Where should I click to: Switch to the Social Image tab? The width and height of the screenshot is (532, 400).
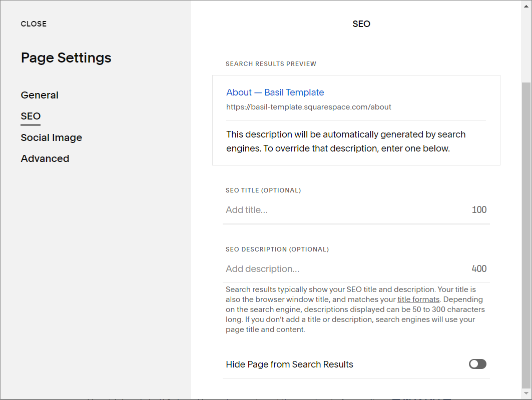(51, 137)
